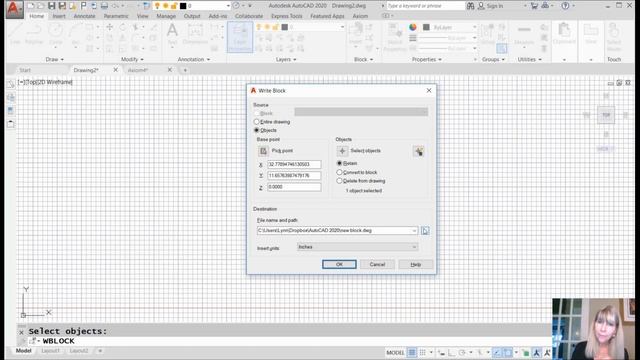
Task: Click the black layer color swatch in toolbar
Action: point(183,6)
